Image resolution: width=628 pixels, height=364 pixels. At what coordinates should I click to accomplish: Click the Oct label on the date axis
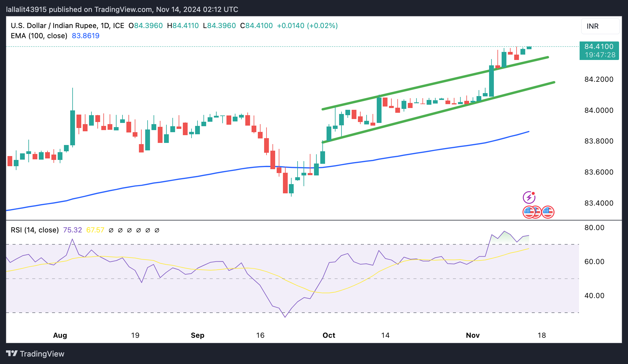pos(329,335)
